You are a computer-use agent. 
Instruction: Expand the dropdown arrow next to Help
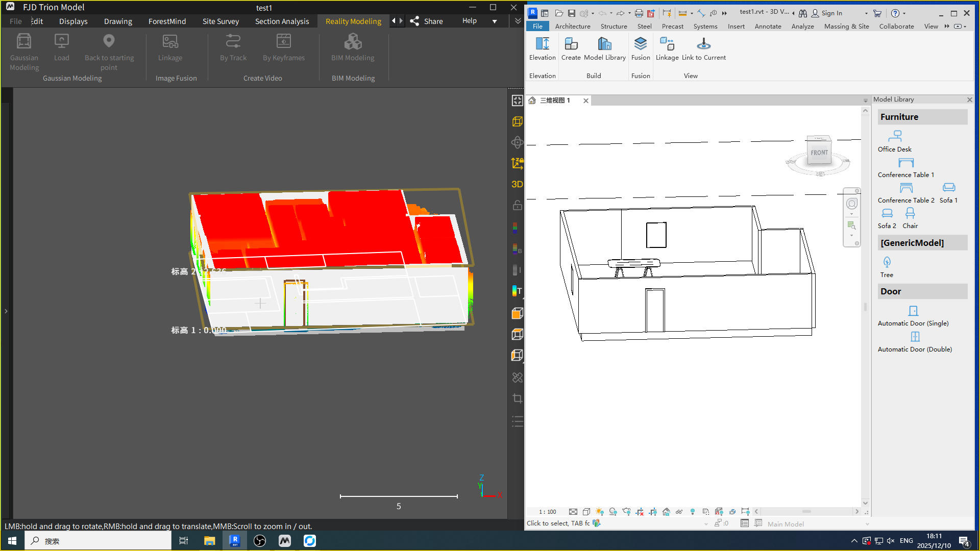tap(494, 21)
